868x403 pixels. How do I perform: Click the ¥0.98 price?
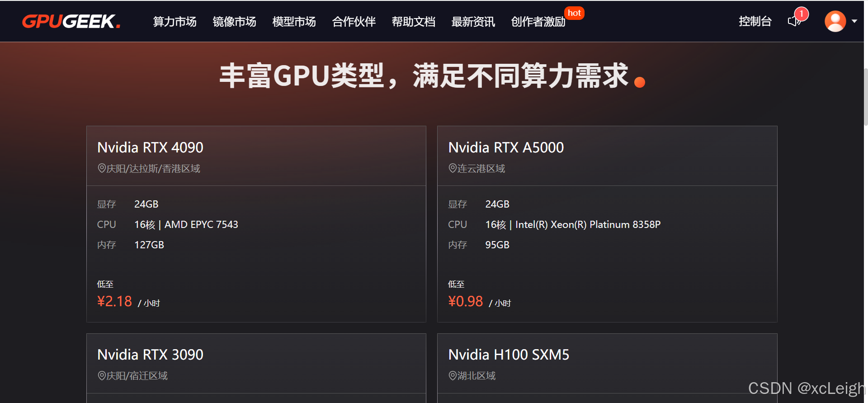point(465,301)
